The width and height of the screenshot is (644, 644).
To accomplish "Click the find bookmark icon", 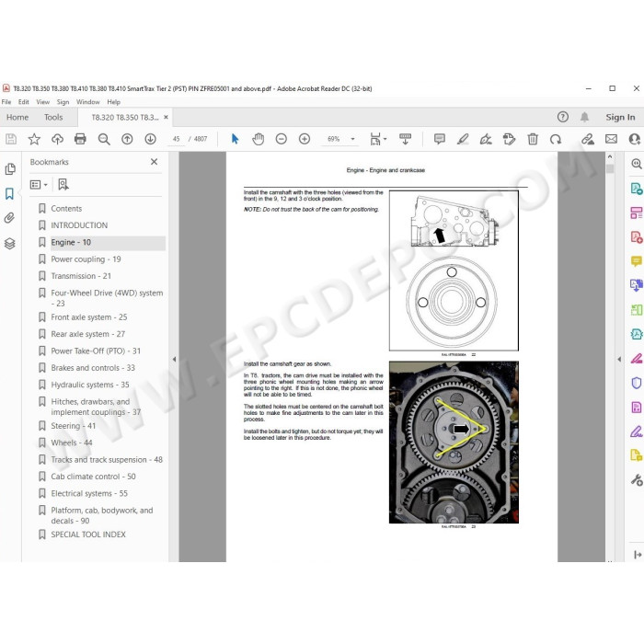I will point(63,185).
